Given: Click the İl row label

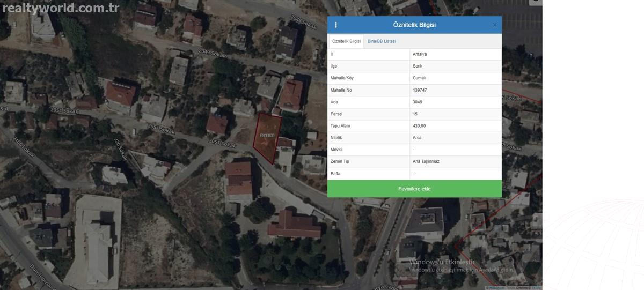Looking at the screenshot, I should point(332,54).
